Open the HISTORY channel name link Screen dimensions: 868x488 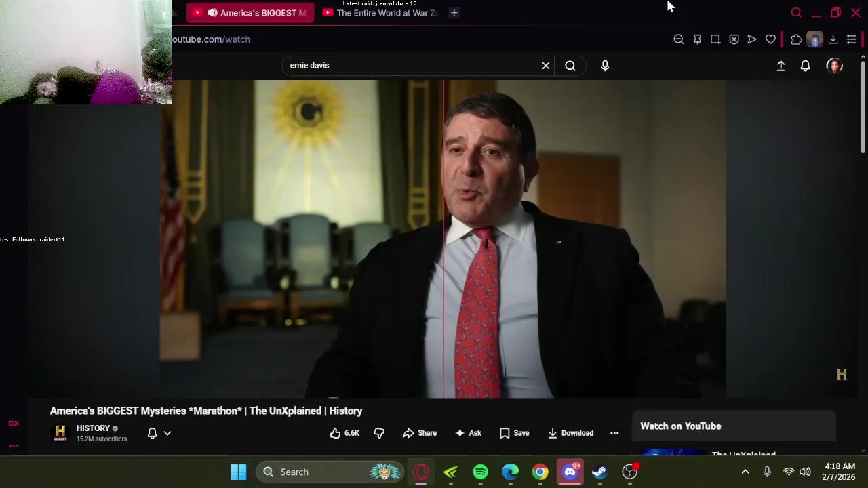[x=93, y=428]
